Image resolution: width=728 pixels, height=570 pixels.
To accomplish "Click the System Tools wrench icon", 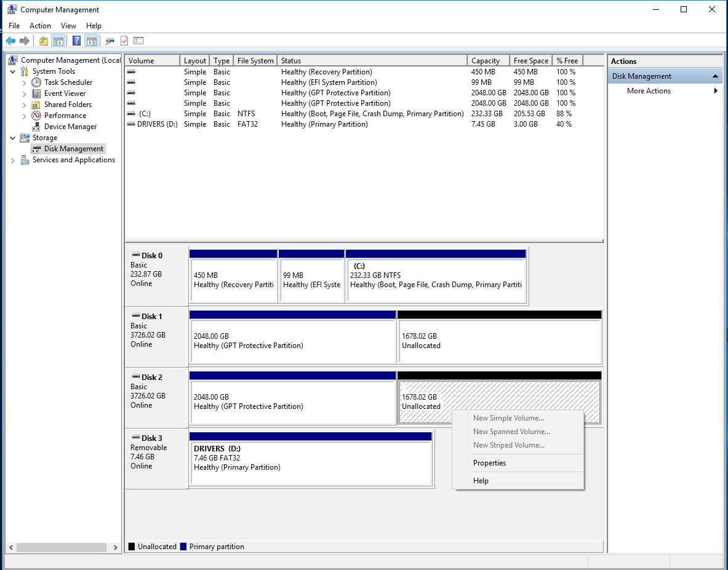I will (25, 71).
